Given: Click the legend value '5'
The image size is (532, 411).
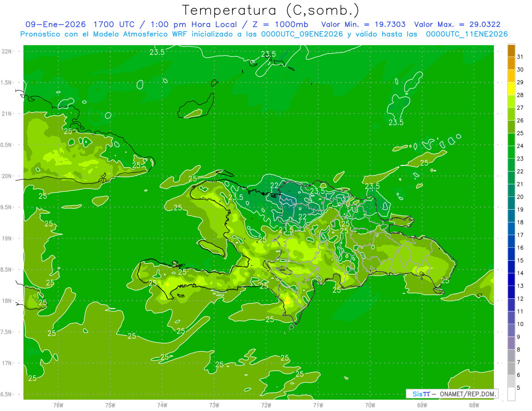Looking at the screenshot, I should 519,388.
